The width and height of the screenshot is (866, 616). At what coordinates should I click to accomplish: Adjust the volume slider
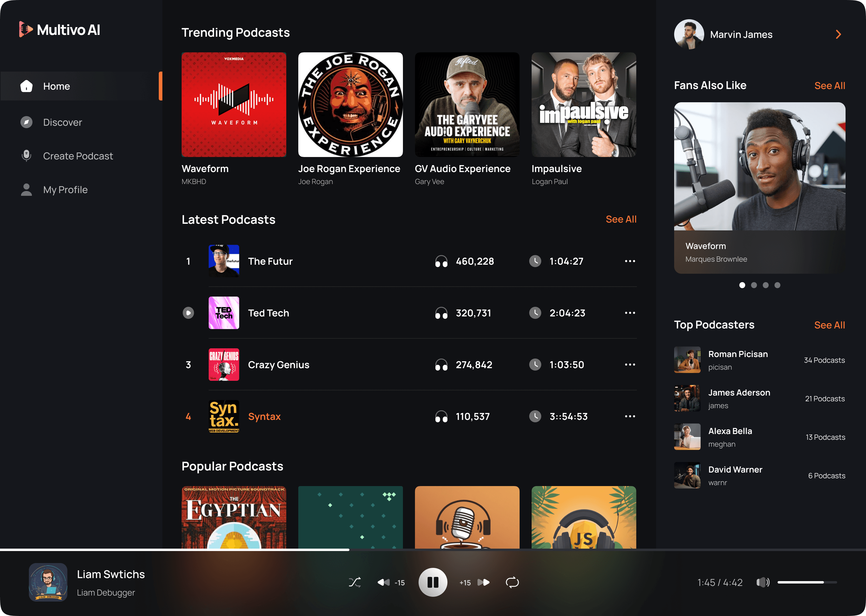pos(807,582)
